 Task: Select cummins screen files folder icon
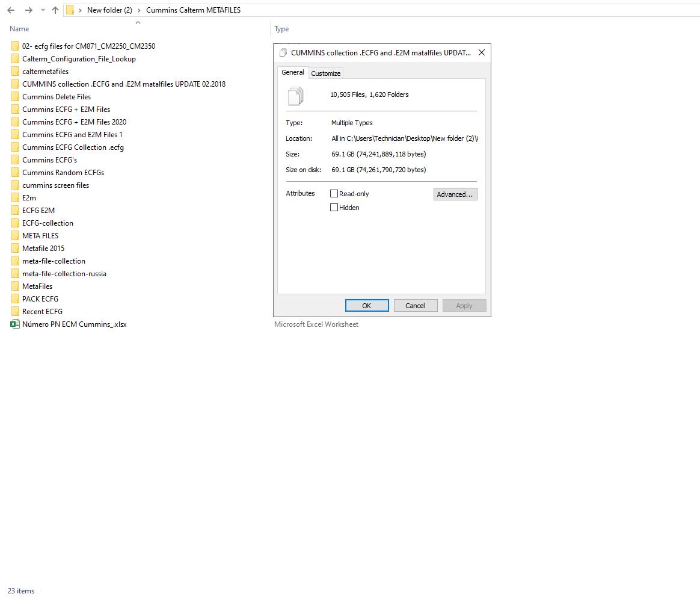point(14,185)
